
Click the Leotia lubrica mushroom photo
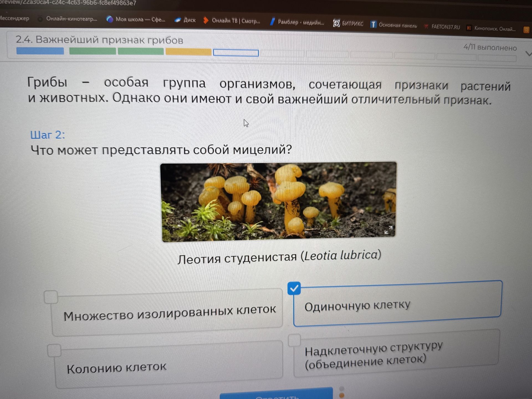click(278, 201)
